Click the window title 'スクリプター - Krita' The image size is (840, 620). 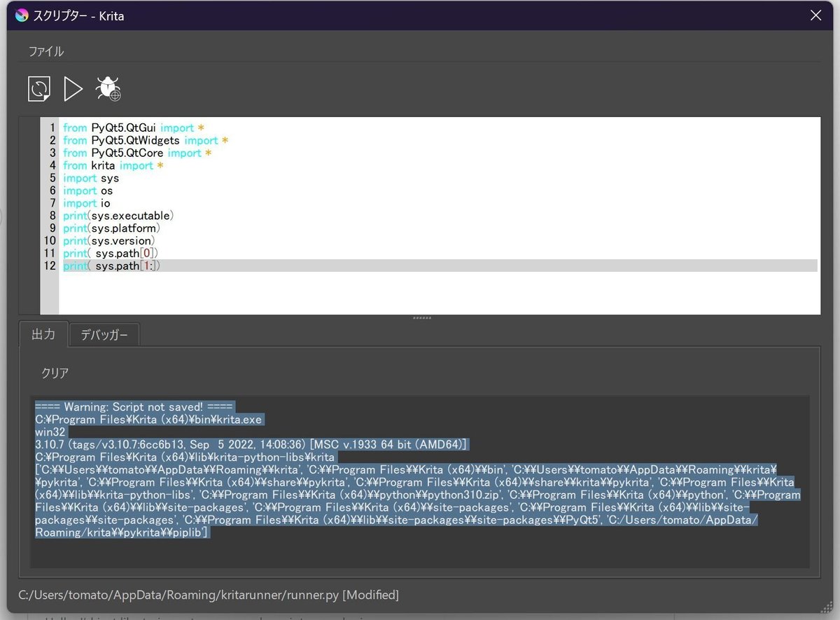click(79, 15)
